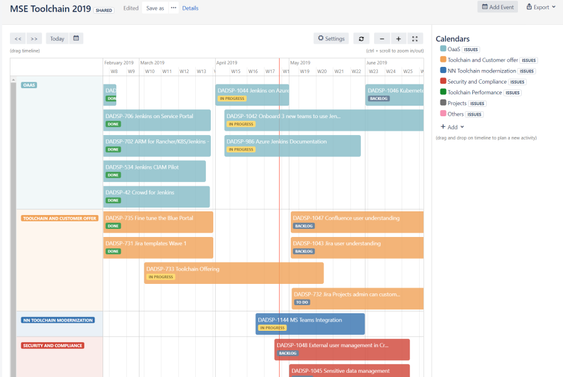
Task: Open DADSP-1043 Jira user understanding event
Action: point(357,248)
